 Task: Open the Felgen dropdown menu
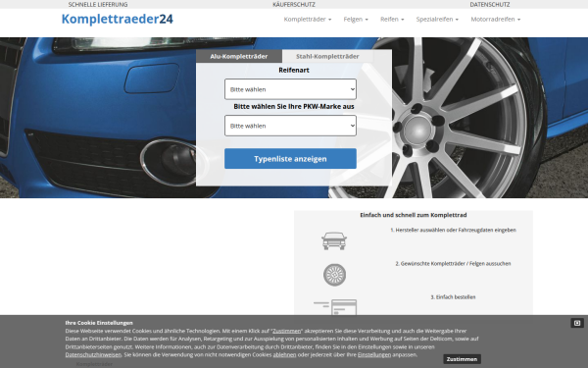356,20
